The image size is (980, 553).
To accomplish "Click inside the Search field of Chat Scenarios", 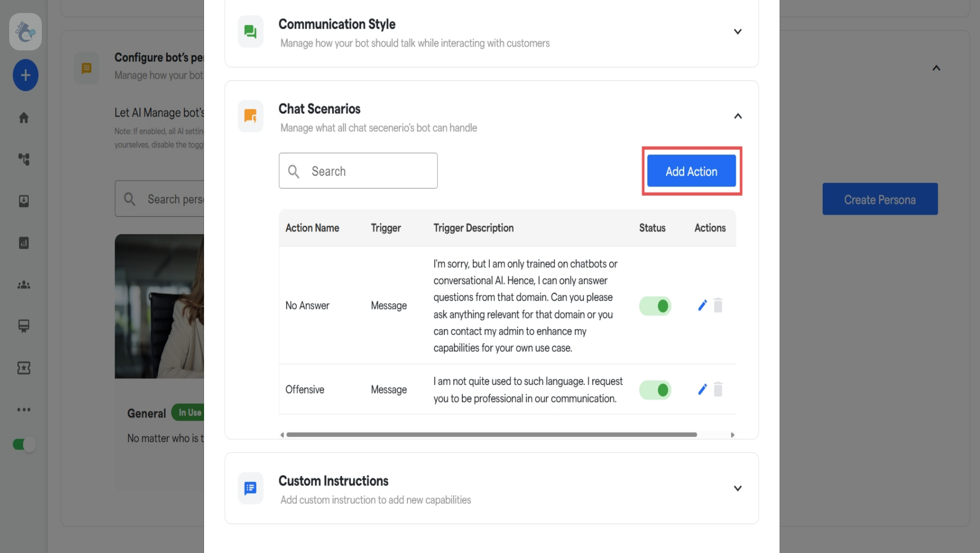I will pyautogui.click(x=358, y=171).
